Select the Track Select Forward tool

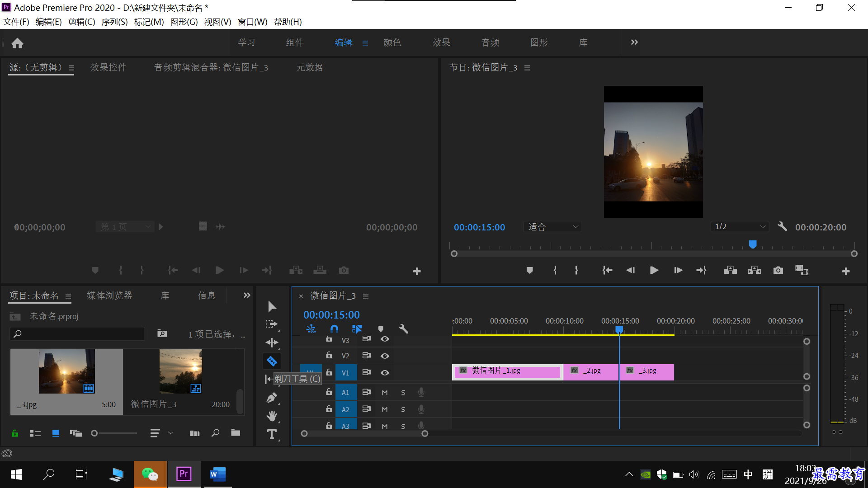coord(272,324)
